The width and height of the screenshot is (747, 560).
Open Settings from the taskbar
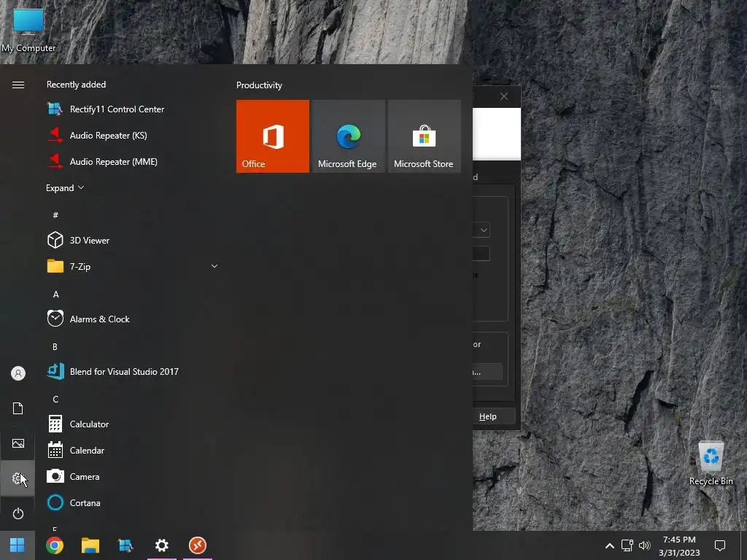(x=162, y=545)
